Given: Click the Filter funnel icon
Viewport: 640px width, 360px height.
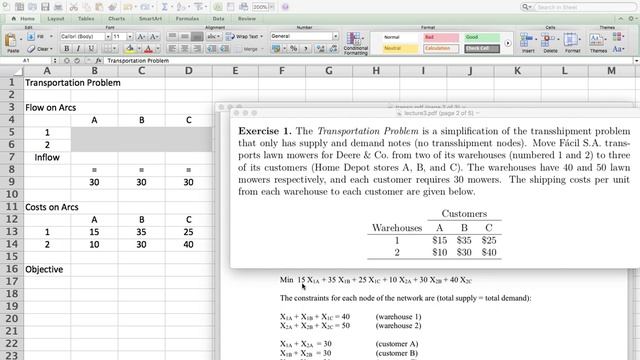Looking at the screenshot, I should click(199, 7).
